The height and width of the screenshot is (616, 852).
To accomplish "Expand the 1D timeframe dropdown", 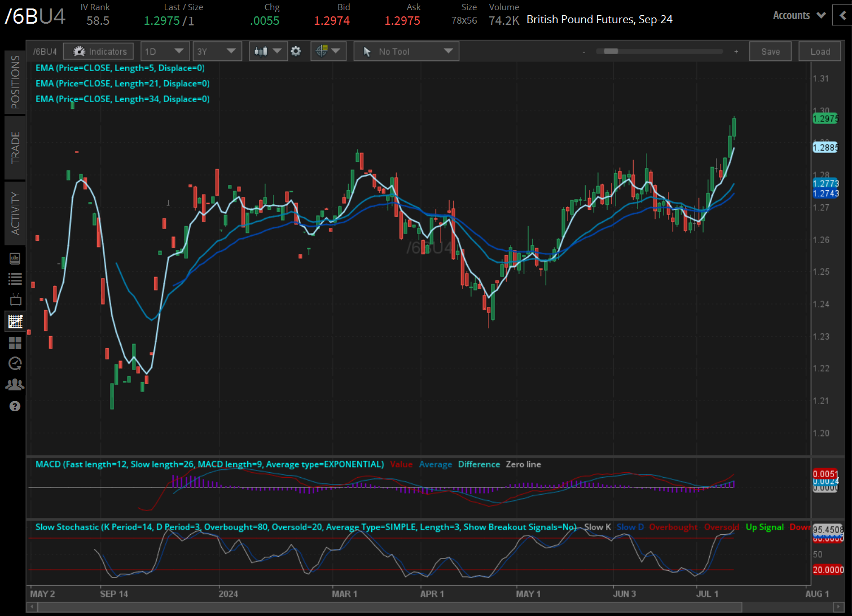I will pyautogui.click(x=164, y=51).
